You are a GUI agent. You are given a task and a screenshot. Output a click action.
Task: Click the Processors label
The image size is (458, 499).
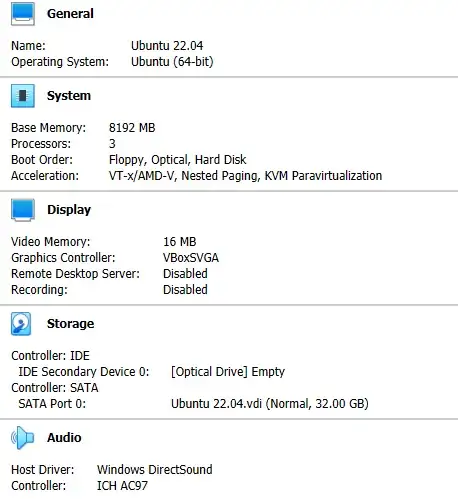[x=41, y=144]
